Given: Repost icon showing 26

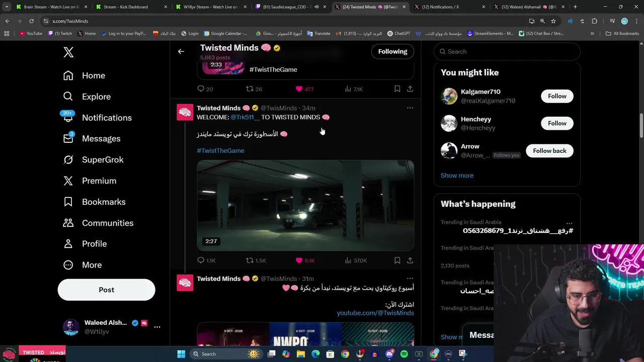Looking at the screenshot, I should (x=254, y=89).
